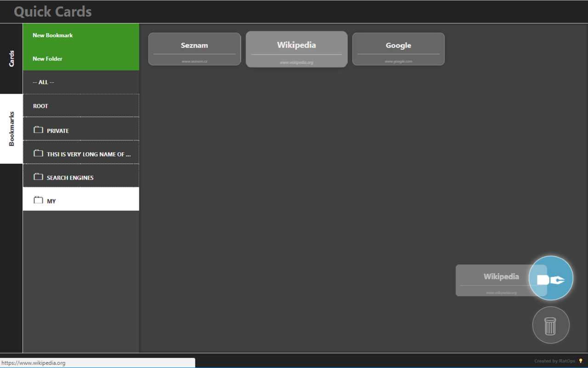Click the lightbulb icon in the footer
588x368 pixels.
(581, 361)
